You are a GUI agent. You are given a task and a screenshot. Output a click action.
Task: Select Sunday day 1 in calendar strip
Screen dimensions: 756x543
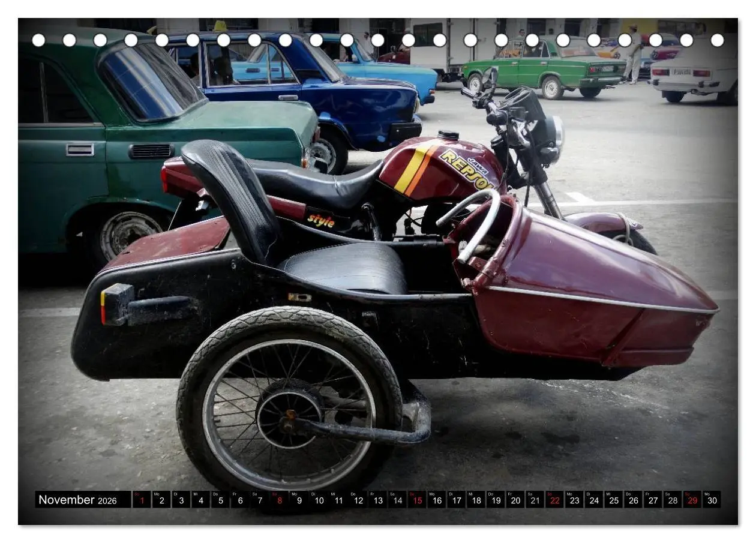pyautogui.click(x=142, y=499)
